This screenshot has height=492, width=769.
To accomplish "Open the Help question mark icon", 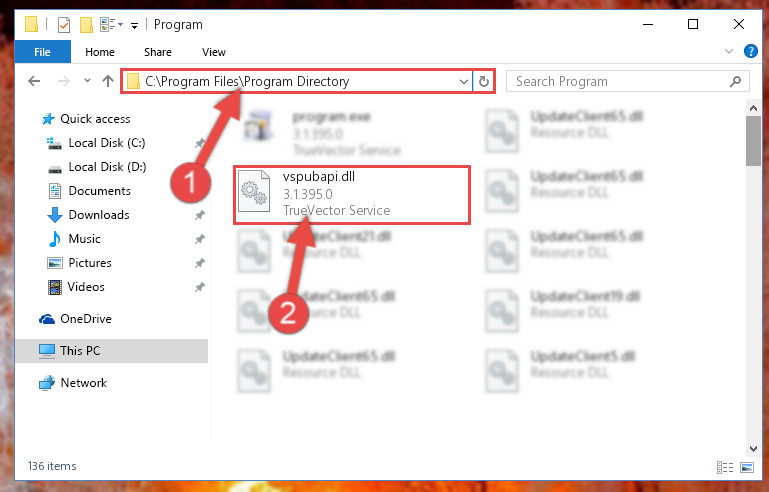I will pyautogui.click(x=750, y=51).
